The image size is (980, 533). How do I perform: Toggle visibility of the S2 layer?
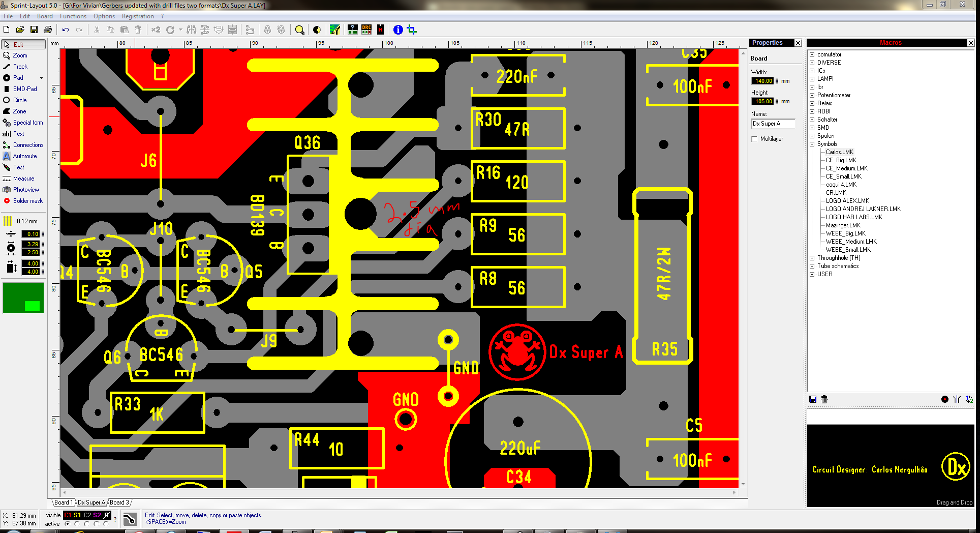[97, 515]
